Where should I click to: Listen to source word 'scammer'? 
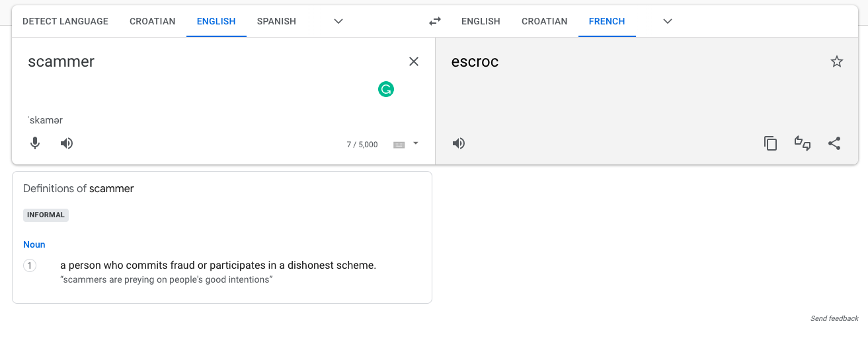pos(67,143)
